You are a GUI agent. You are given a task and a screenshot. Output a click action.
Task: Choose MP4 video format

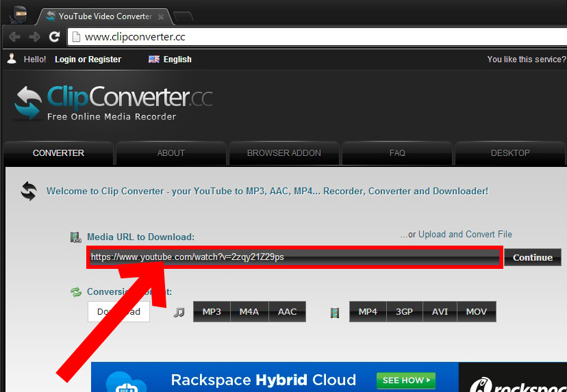click(368, 312)
